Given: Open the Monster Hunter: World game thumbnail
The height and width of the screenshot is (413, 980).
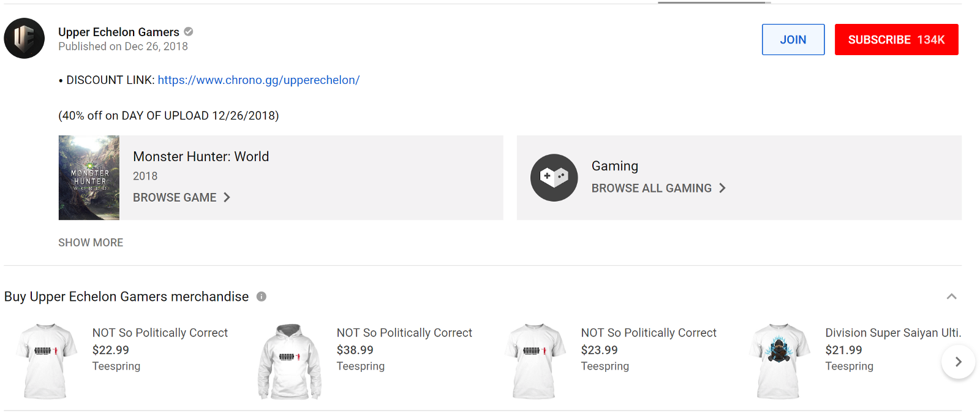Looking at the screenshot, I should [89, 178].
